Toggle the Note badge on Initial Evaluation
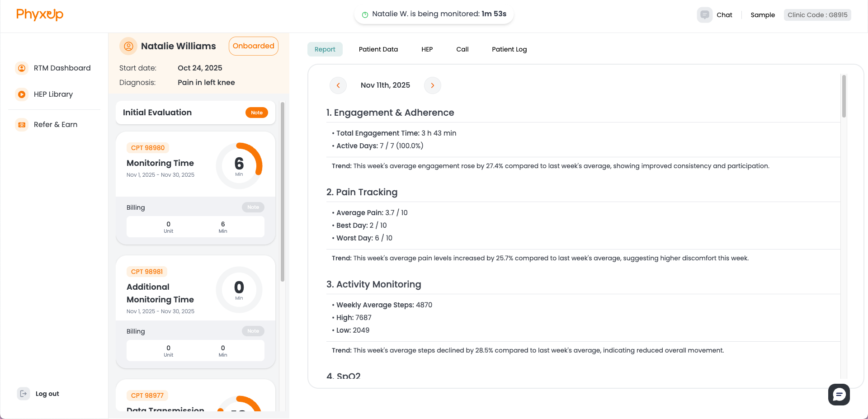Viewport: 868px width, 419px height. 256,113
